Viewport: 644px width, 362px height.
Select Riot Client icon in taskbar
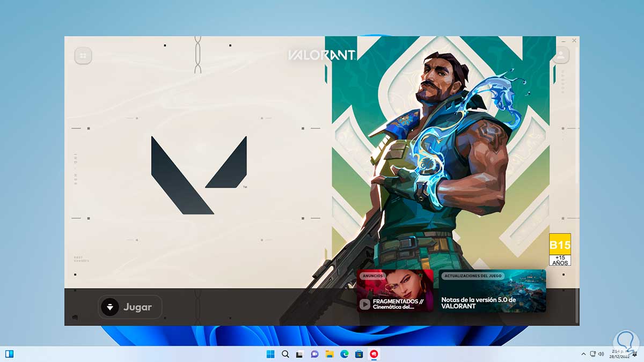[374, 354]
